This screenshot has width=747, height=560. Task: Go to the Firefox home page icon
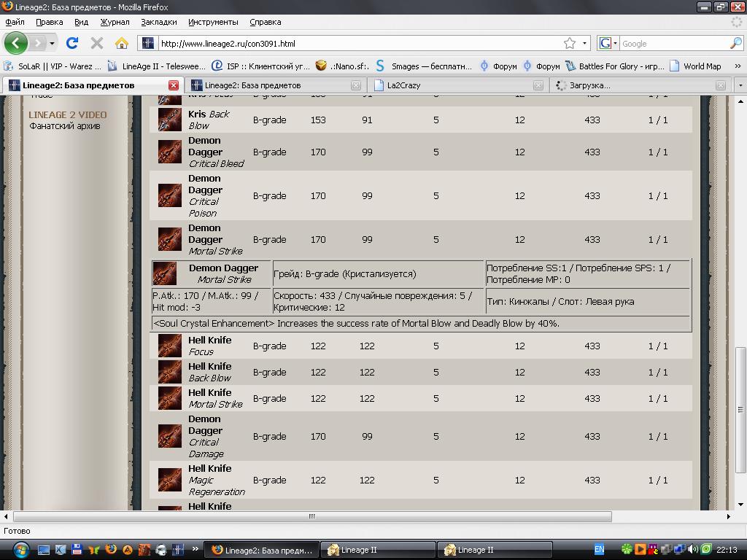click(x=122, y=43)
